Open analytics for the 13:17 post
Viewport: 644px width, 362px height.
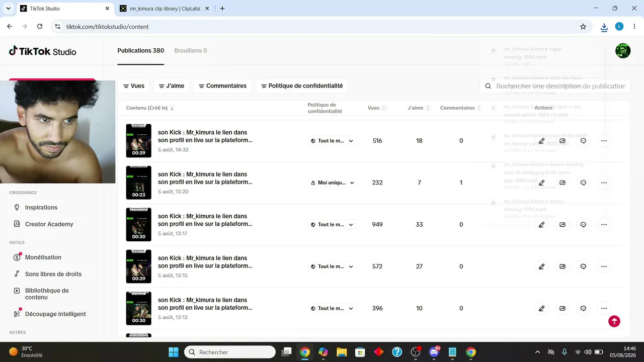point(562,225)
